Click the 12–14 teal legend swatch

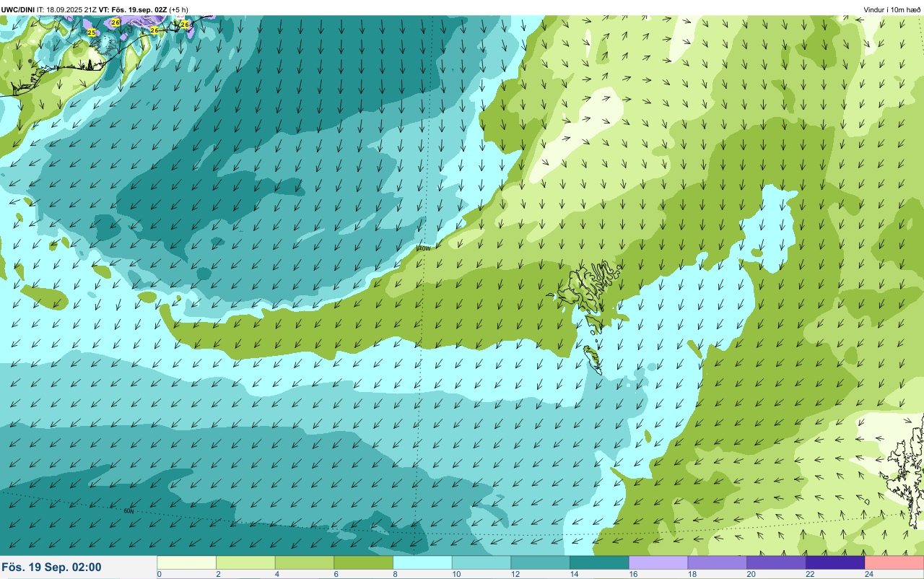541,562
